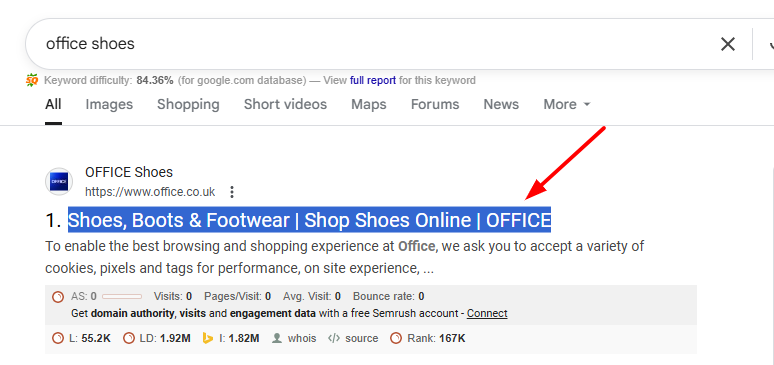Switch to the Shopping tab

188,104
